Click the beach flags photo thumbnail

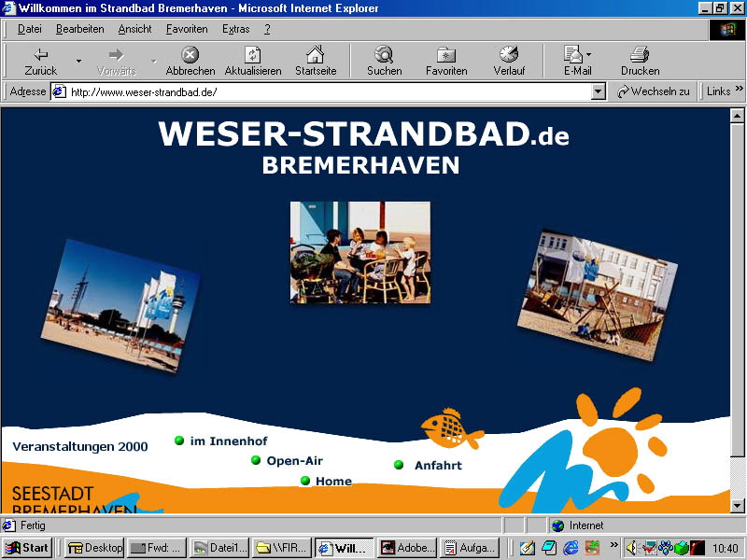coord(120,306)
